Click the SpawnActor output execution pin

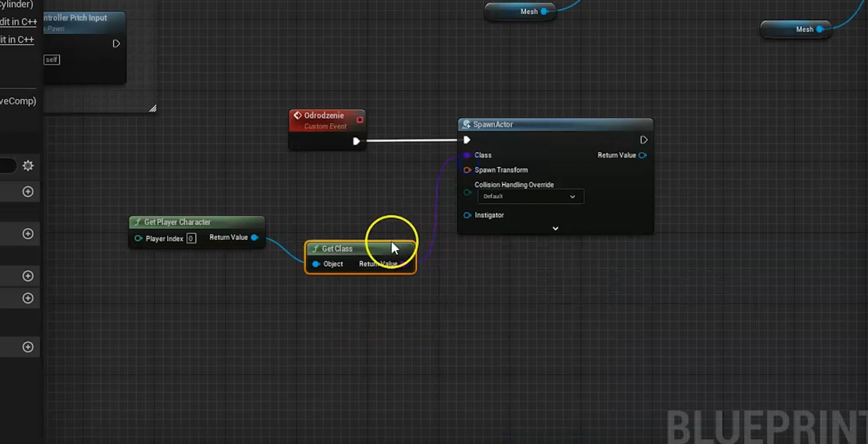pos(643,140)
